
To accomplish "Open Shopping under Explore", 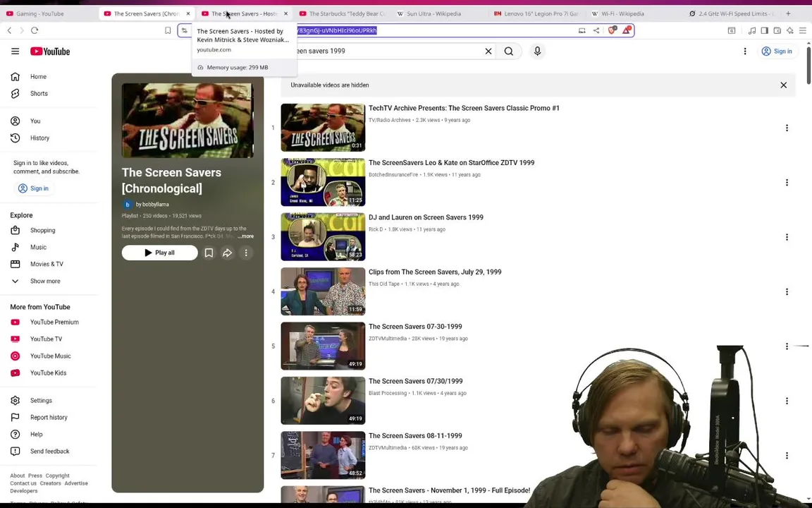I will tap(42, 230).
